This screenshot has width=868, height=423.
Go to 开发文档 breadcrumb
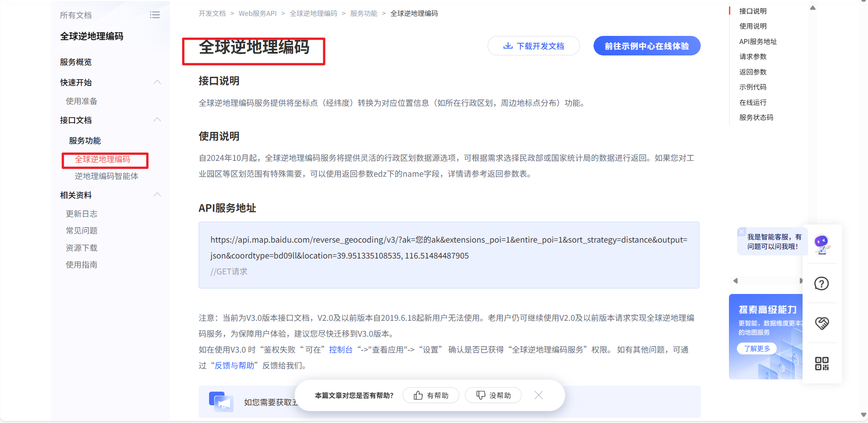pyautogui.click(x=212, y=14)
